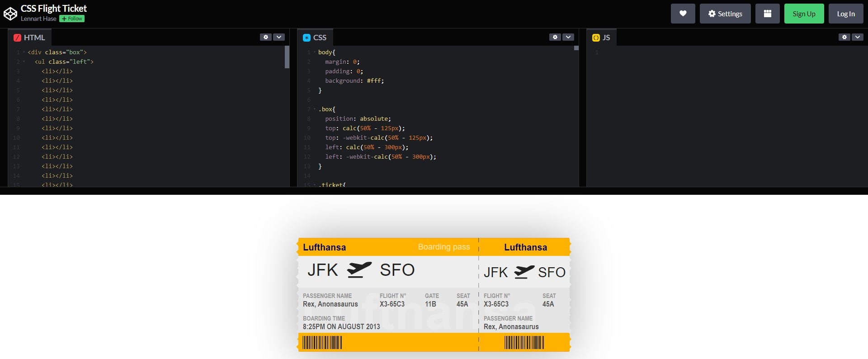Open HTML editor settings gear
Image resolution: width=868 pixels, height=359 pixels.
tap(266, 37)
